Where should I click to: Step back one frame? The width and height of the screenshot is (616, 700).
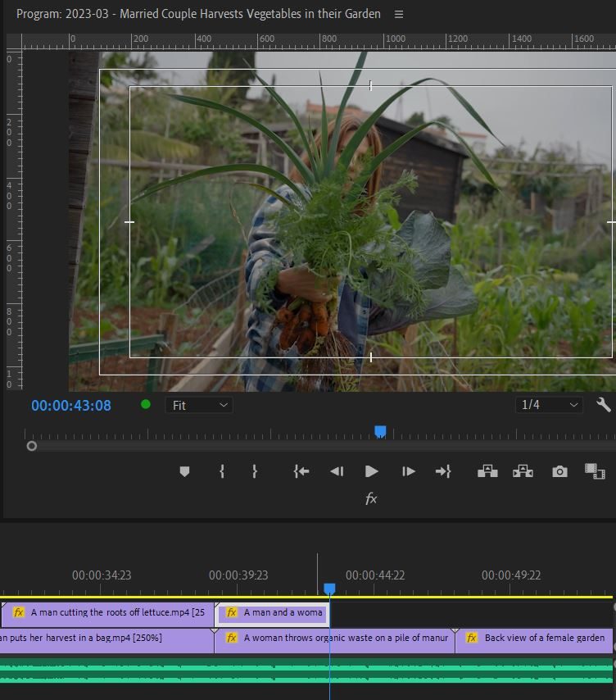[x=337, y=471]
